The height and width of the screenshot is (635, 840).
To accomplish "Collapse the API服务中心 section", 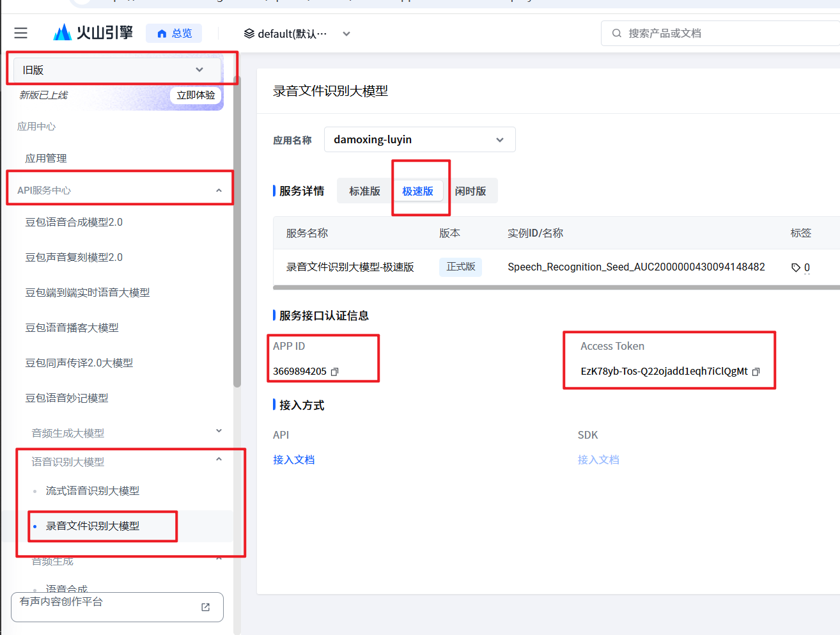I will tap(219, 191).
